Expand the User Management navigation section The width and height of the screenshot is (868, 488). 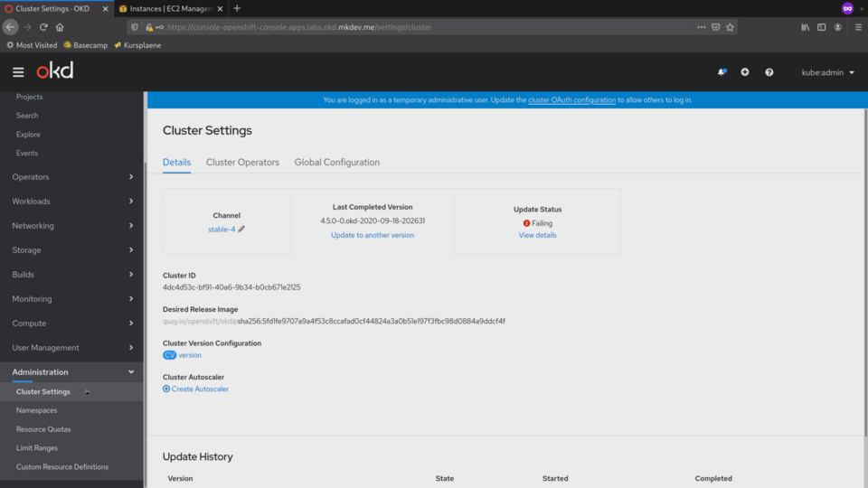(72, 347)
